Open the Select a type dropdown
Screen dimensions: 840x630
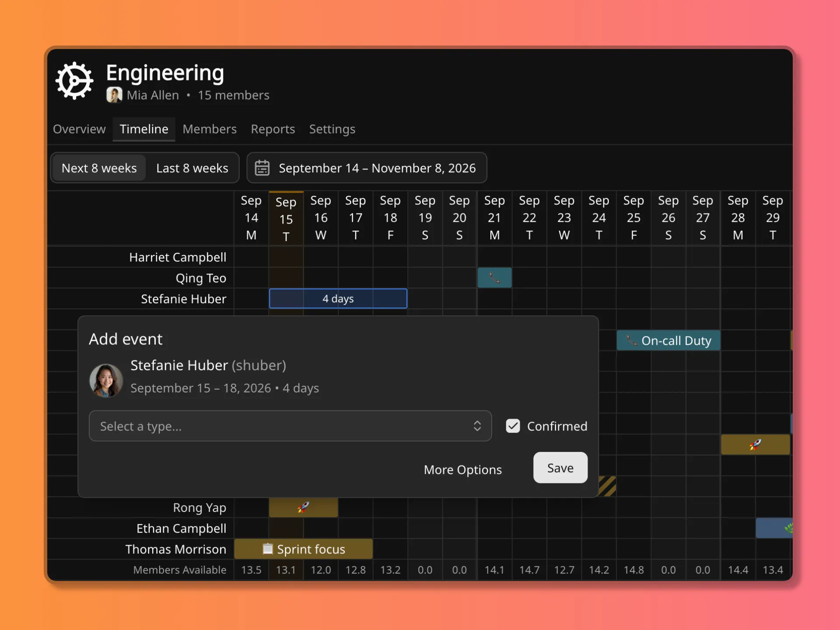click(x=290, y=426)
